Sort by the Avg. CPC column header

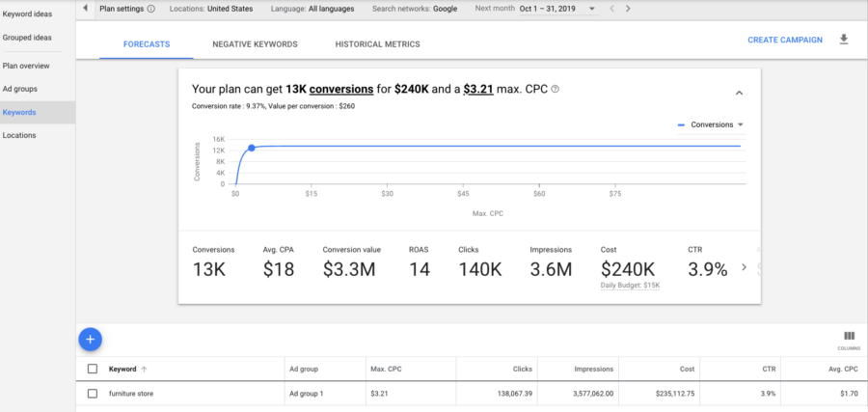pos(845,369)
